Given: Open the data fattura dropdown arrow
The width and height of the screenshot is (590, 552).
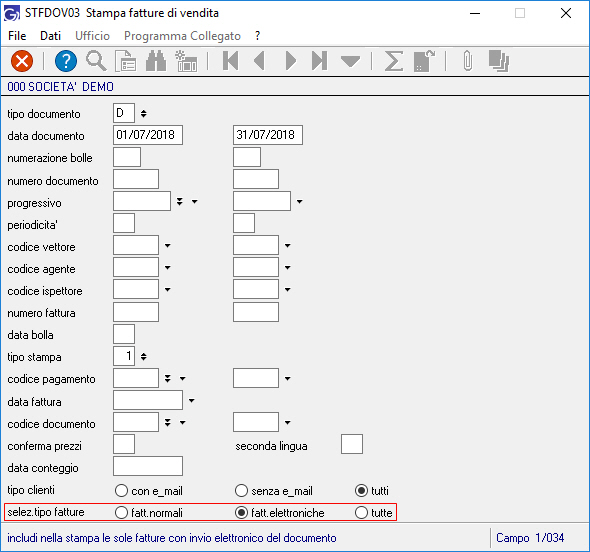Looking at the screenshot, I should pos(192,401).
